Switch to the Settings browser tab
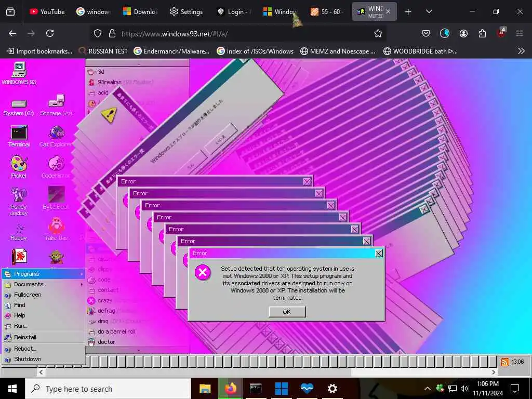 (x=187, y=12)
